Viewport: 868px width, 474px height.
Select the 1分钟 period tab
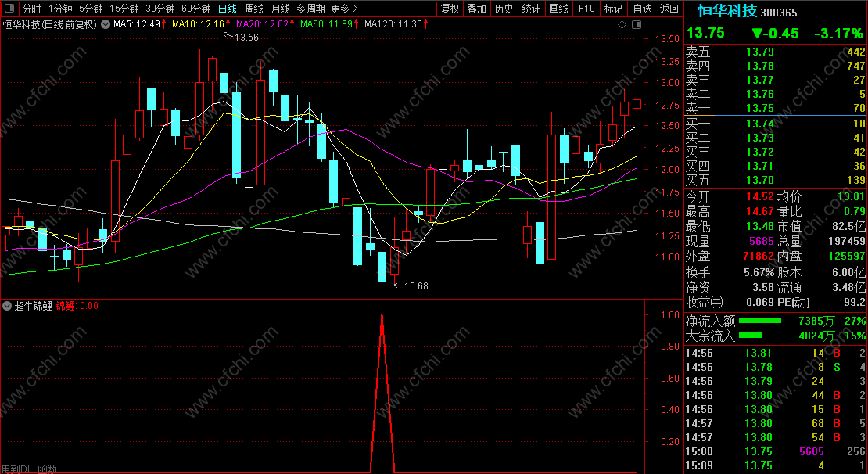click(60, 9)
